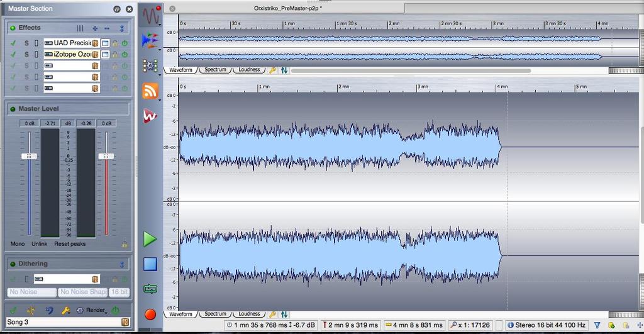644x334 pixels.
Task: Click the right master fader handle
Action: tap(106, 157)
